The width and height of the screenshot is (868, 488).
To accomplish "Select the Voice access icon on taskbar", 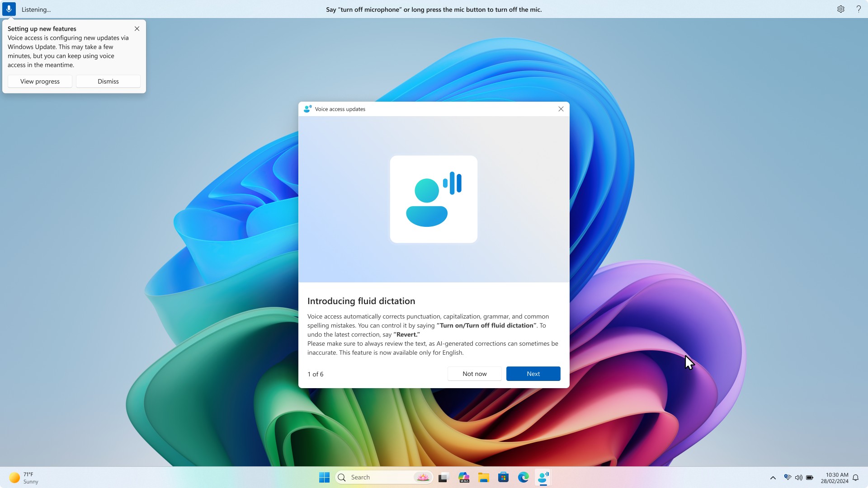I will (x=543, y=477).
